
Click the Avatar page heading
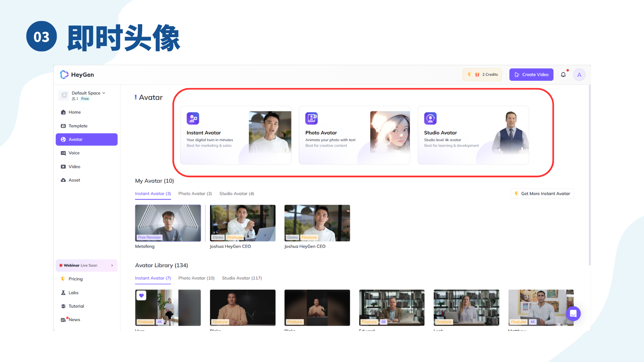pyautogui.click(x=151, y=98)
